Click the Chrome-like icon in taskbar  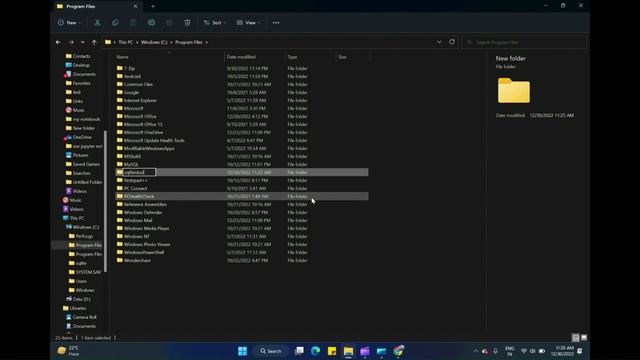click(x=398, y=351)
